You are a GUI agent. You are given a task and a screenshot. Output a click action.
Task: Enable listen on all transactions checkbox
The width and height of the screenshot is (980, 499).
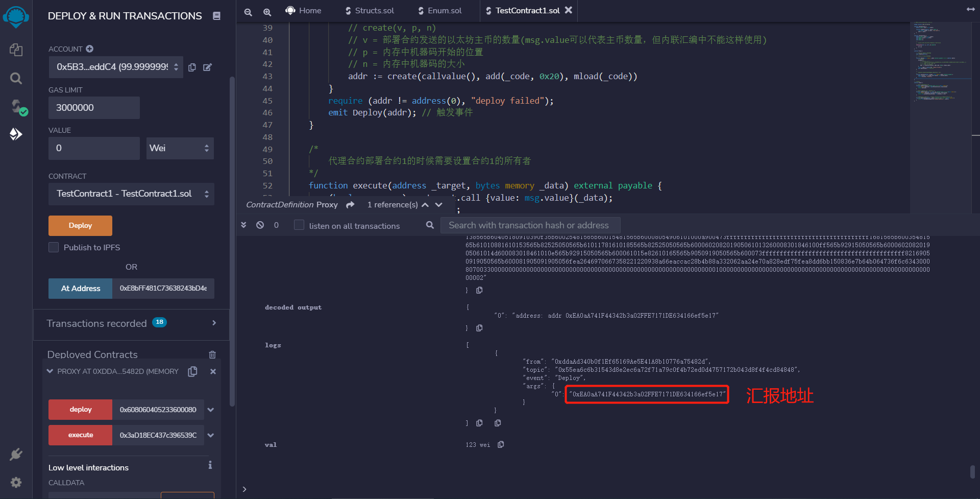tap(299, 225)
